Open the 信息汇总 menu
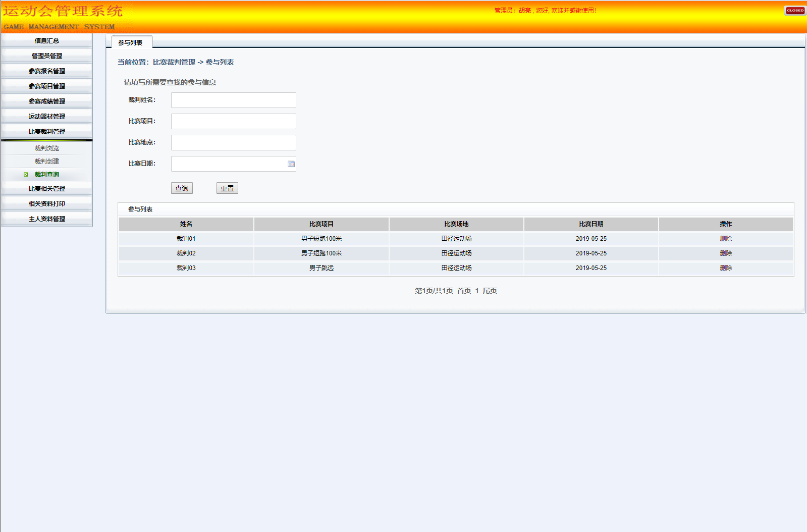Viewport: 807px width, 532px height. [46, 41]
